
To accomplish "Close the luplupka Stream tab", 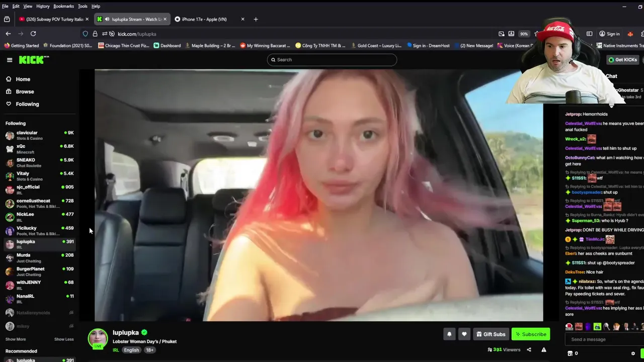I will [x=165, y=19].
